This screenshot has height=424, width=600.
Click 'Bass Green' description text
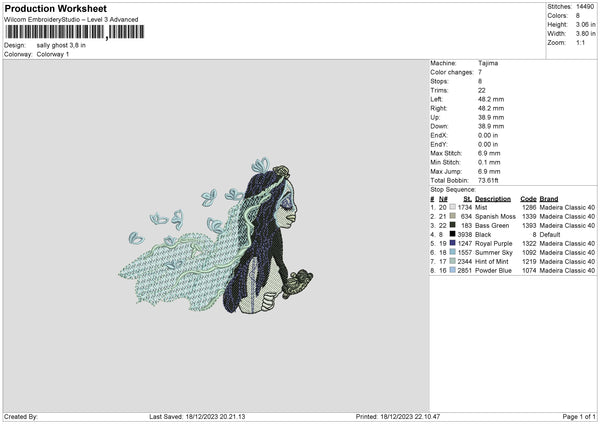pyautogui.click(x=492, y=226)
